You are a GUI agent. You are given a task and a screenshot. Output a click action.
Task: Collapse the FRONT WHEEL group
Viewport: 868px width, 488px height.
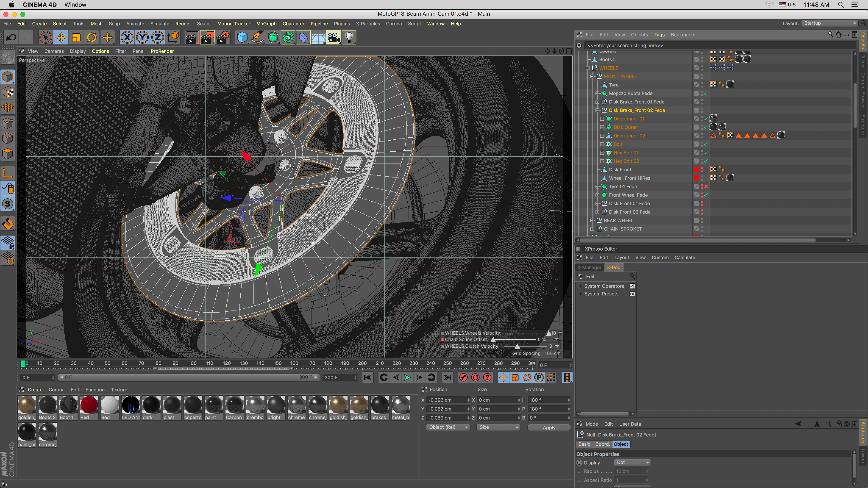tap(593, 76)
